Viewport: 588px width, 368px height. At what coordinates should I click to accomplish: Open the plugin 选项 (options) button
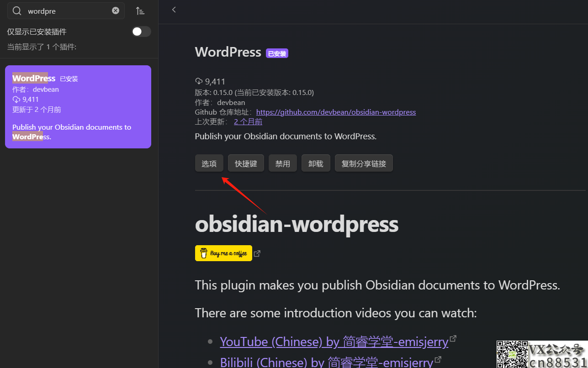click(x=209, y=163)
